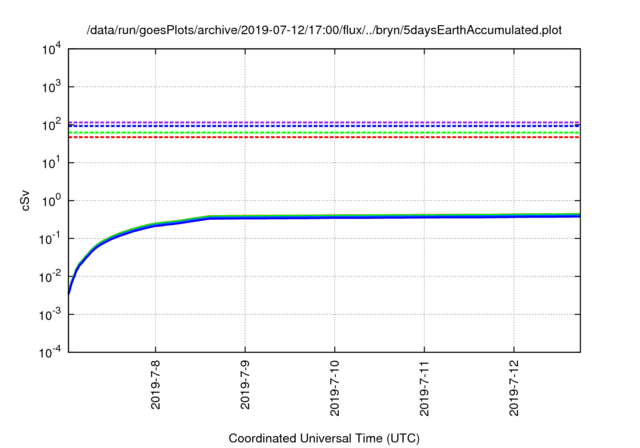This screenshot has height=448, width=640.
Task: Click the 2019-7-11 date label
Action: 424,388
